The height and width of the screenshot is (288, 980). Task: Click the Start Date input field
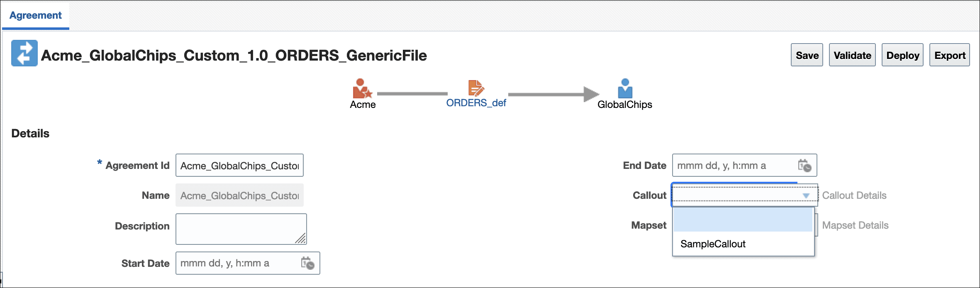pos(248,263)
